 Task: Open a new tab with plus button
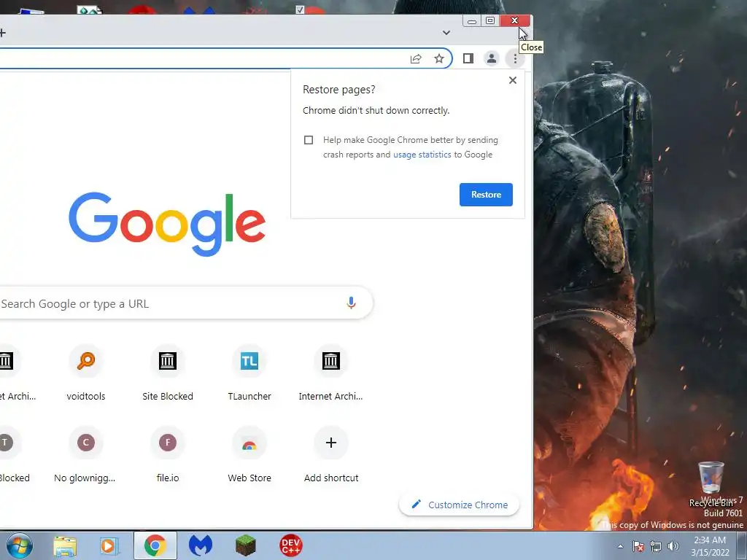point(2,33)
